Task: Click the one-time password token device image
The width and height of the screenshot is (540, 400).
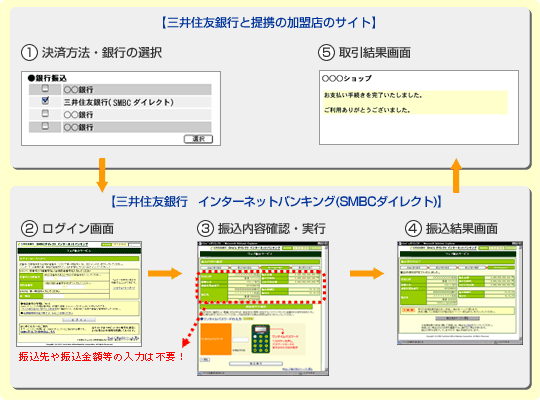Action: point(261,339)
